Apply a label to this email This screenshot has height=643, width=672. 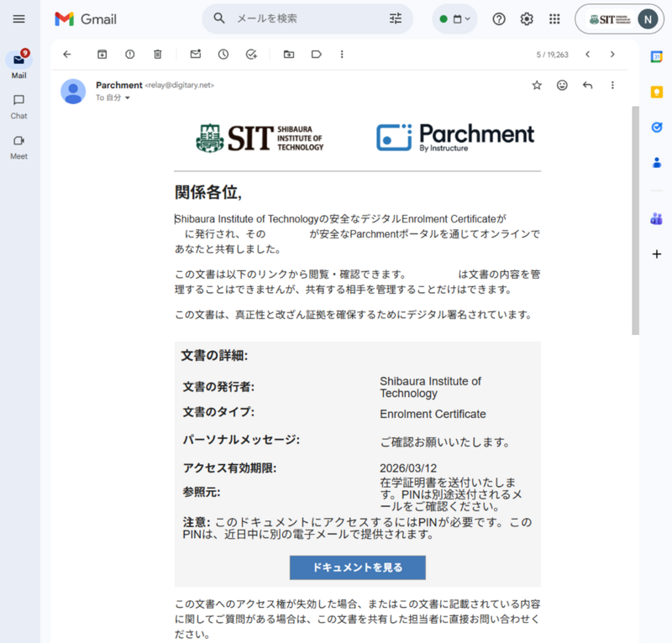click(317, 55)
